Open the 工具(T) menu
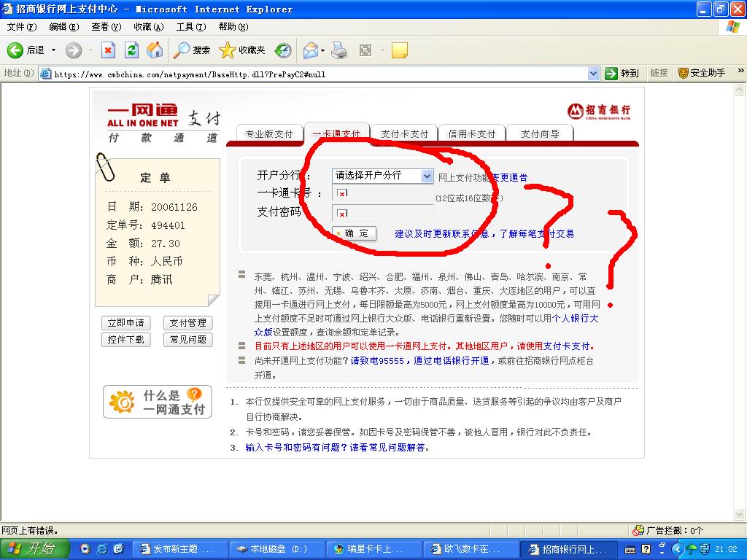This screenshot has width=747, height=560. (x=191, y=27)
